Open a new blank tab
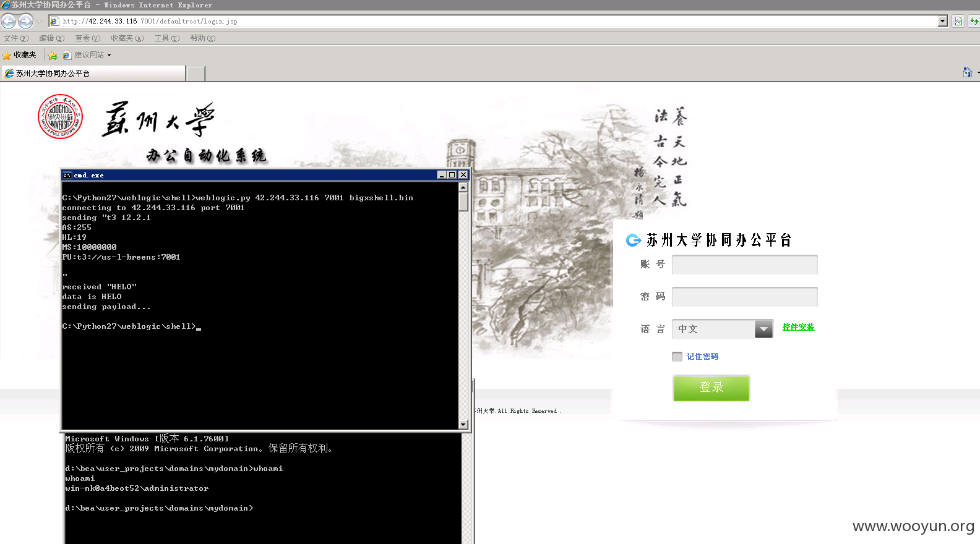980x544 pixels. click(x=196, y=74)
